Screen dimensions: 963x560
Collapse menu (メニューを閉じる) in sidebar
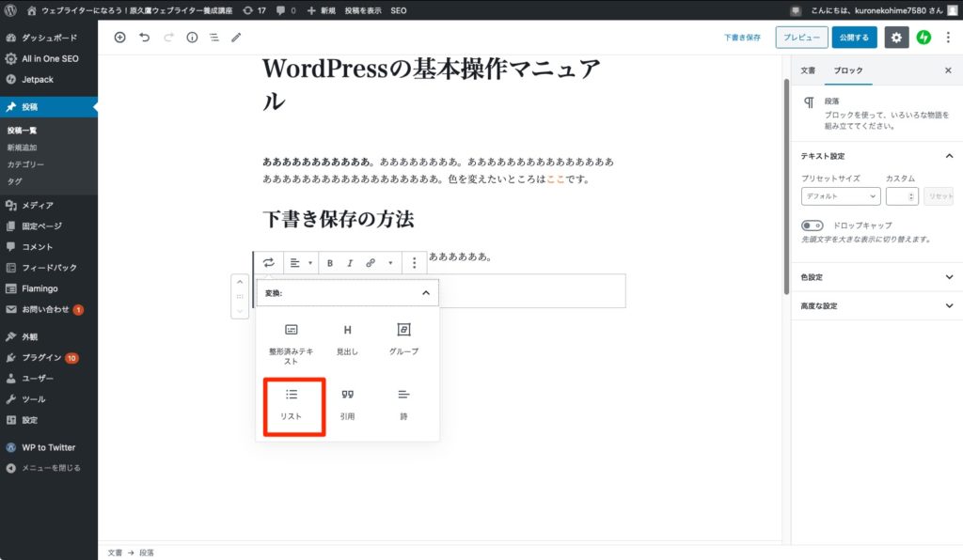[43, 467]
